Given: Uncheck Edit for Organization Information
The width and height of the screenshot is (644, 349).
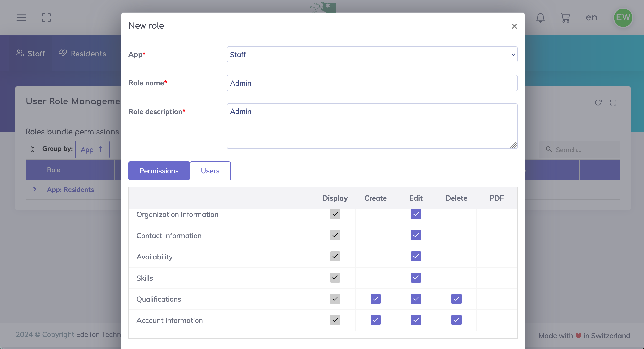Looking at the screenshot, I should pyautogui.click(x=416, y=214).
